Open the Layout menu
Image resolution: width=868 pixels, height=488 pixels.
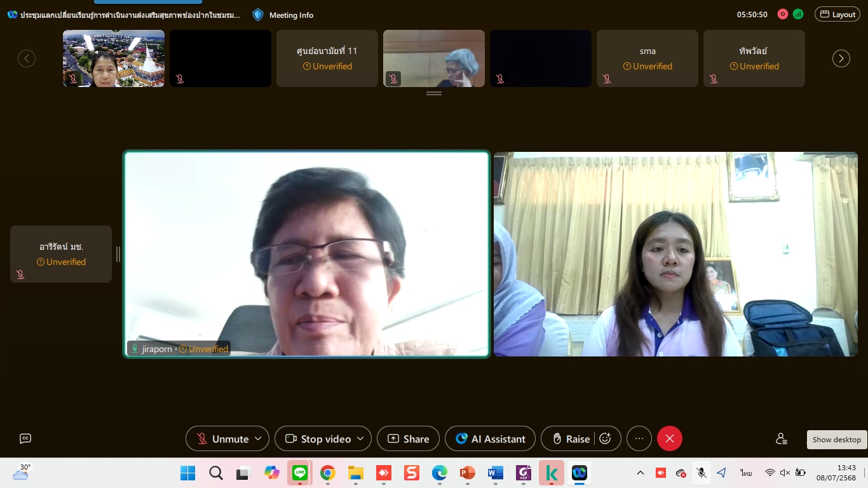click(837, 14)
